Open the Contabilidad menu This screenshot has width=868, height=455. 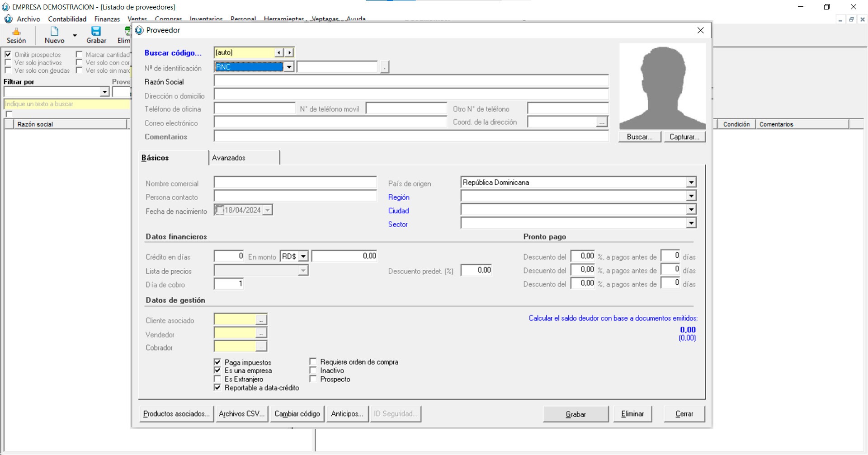coord(67,19)
